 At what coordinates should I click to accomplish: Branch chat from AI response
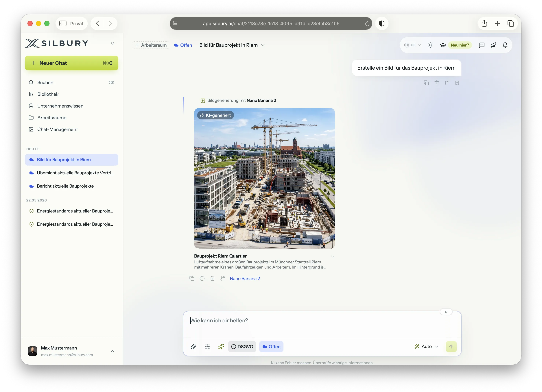223,279
